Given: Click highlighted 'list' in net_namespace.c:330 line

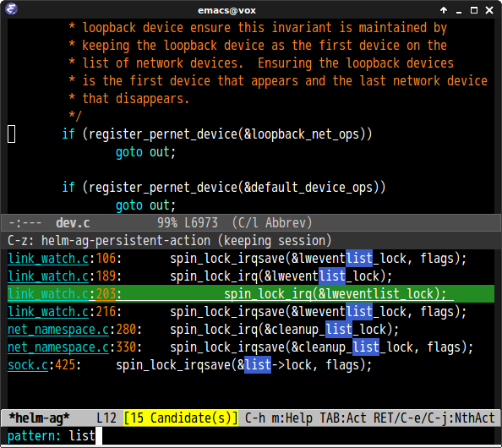Looking at the screenshot, I should (366, 347).
